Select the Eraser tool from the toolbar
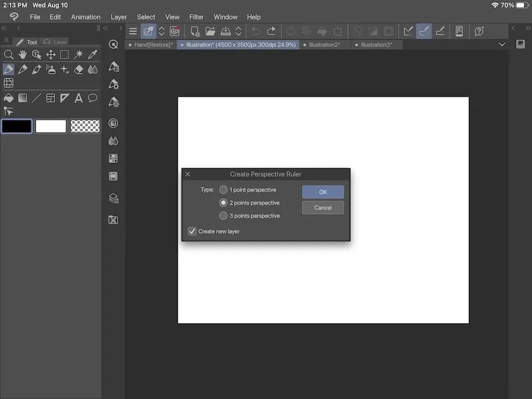Viewport: 532px width, 399px height. (x=80, y=69)
